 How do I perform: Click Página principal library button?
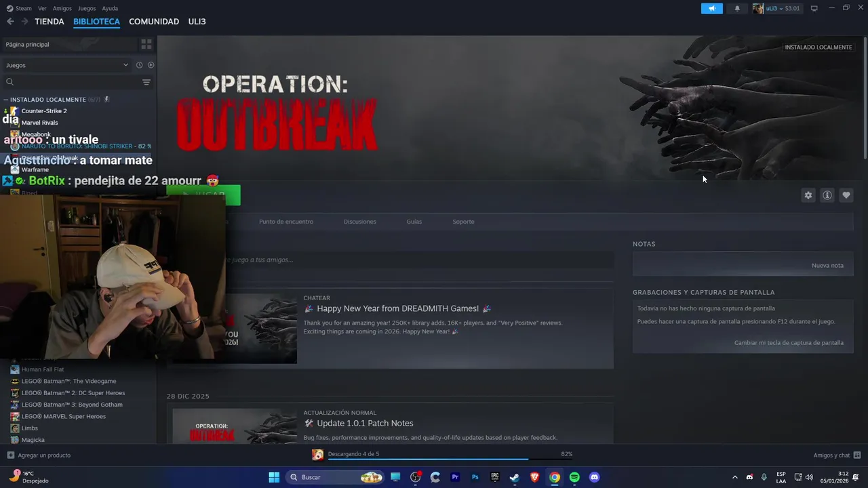tap(68, 44)
